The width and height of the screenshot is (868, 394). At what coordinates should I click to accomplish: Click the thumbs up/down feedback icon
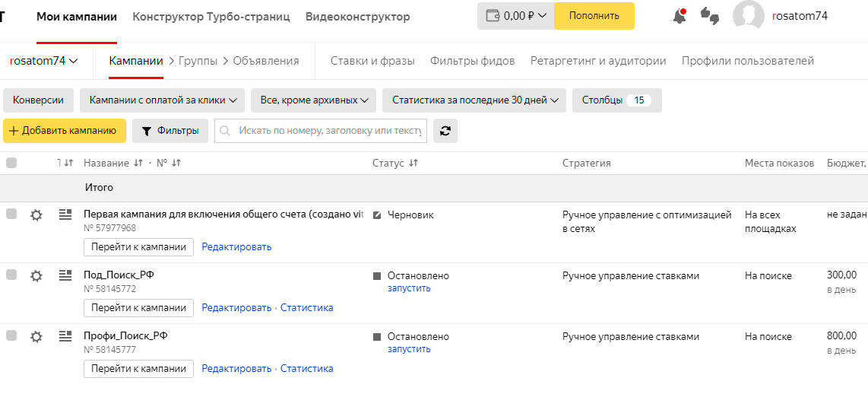point(709,16)
